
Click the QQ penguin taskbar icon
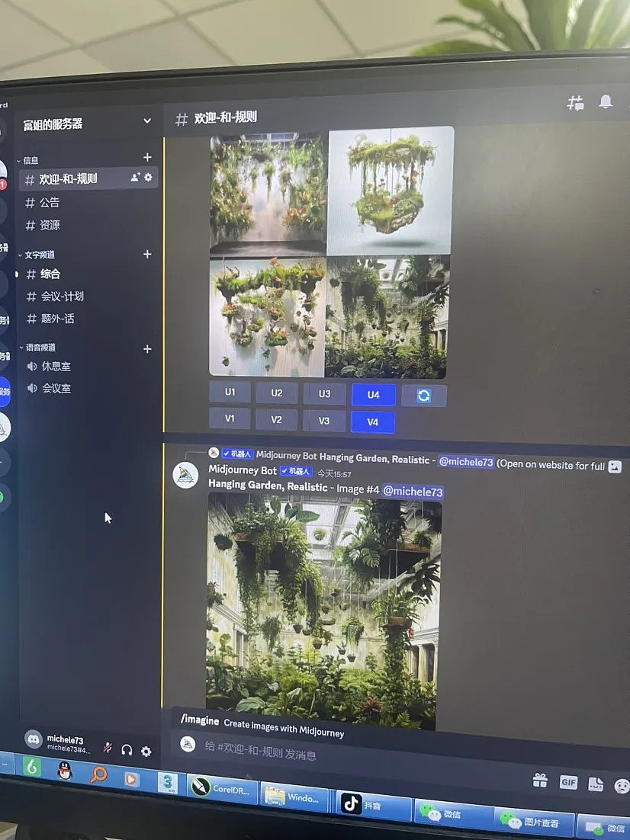pos(64,771)
